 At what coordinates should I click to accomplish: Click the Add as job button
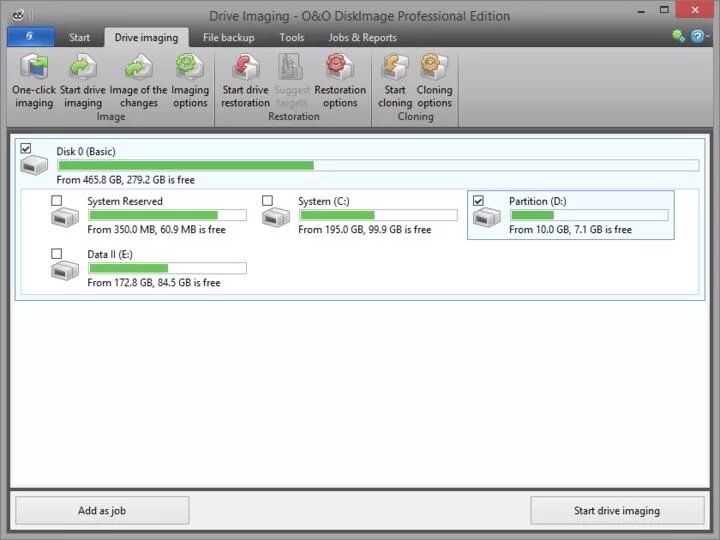point(102,510)
